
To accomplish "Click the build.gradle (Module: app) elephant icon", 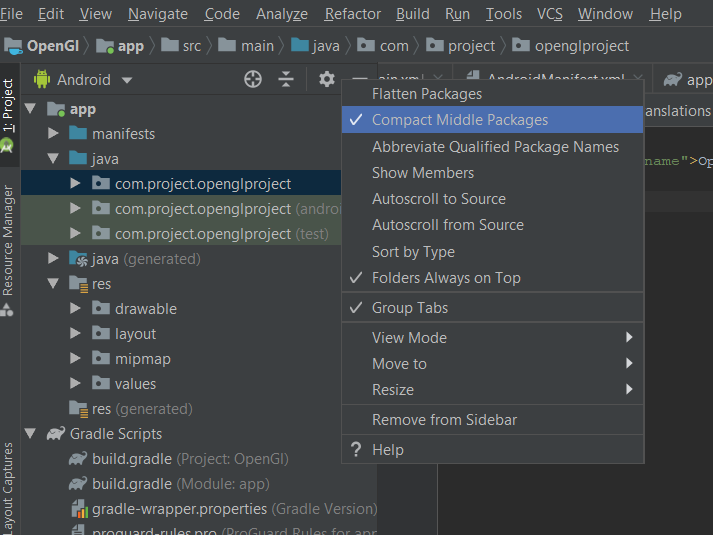I will click(78, 484).
